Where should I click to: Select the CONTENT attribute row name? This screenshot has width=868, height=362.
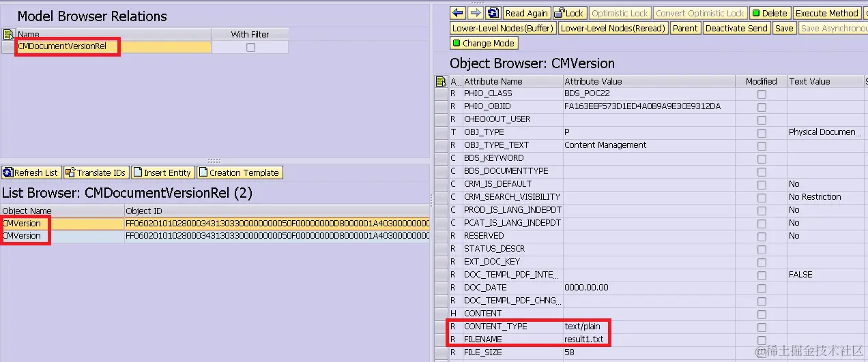click(482, 314)
